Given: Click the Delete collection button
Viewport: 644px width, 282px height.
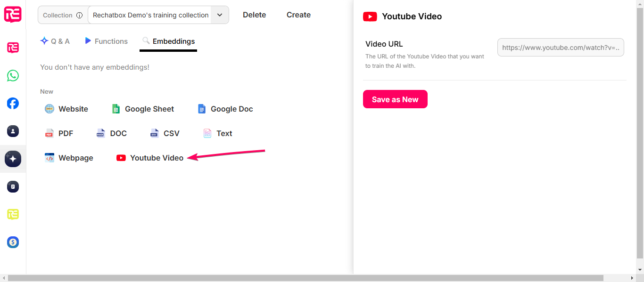Looking at the screenshot, I should coord(254,15).
